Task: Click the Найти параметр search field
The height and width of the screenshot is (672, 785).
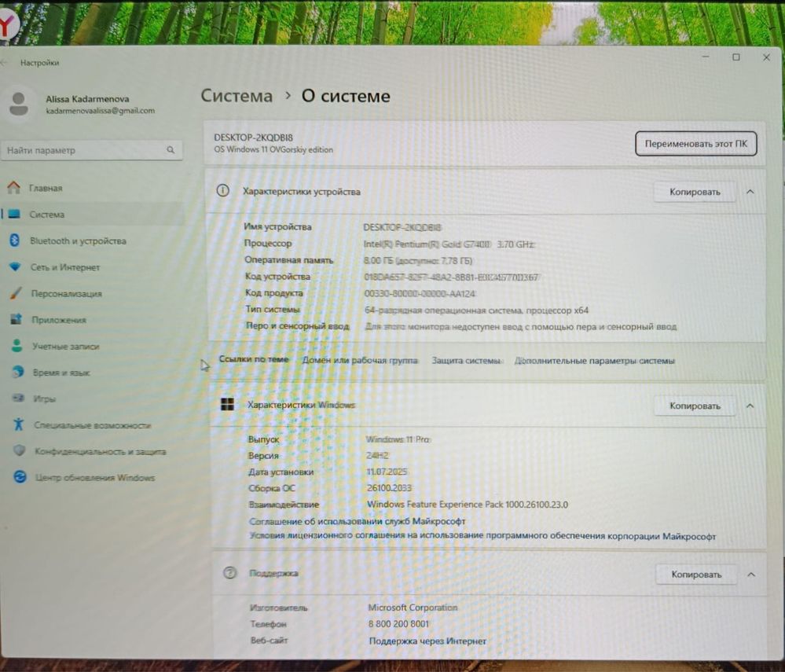Action: (x=92, y=149)
